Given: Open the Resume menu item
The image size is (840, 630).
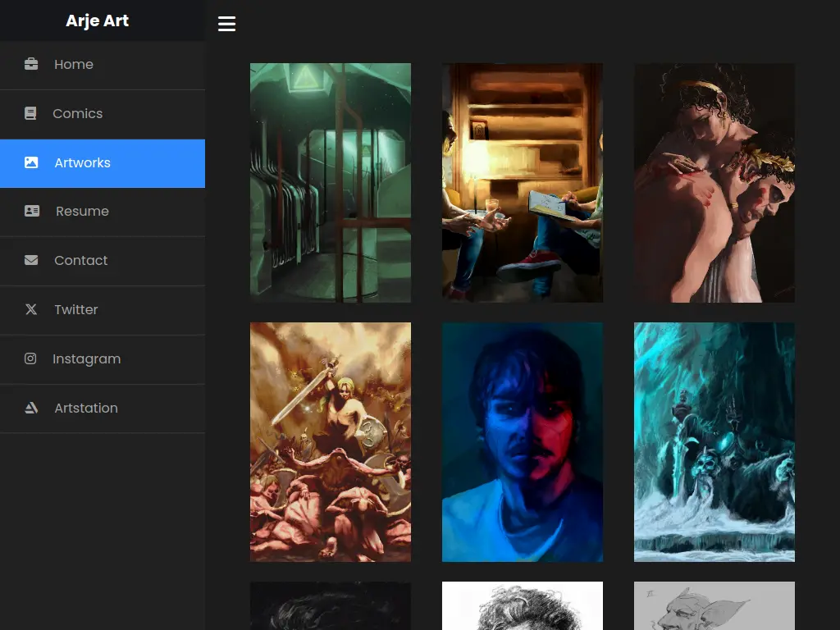Looking at the screenshot, I should (x=82, y=211).
